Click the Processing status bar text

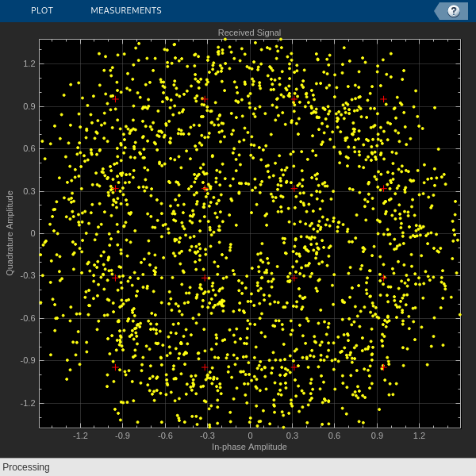pos(26,467)
